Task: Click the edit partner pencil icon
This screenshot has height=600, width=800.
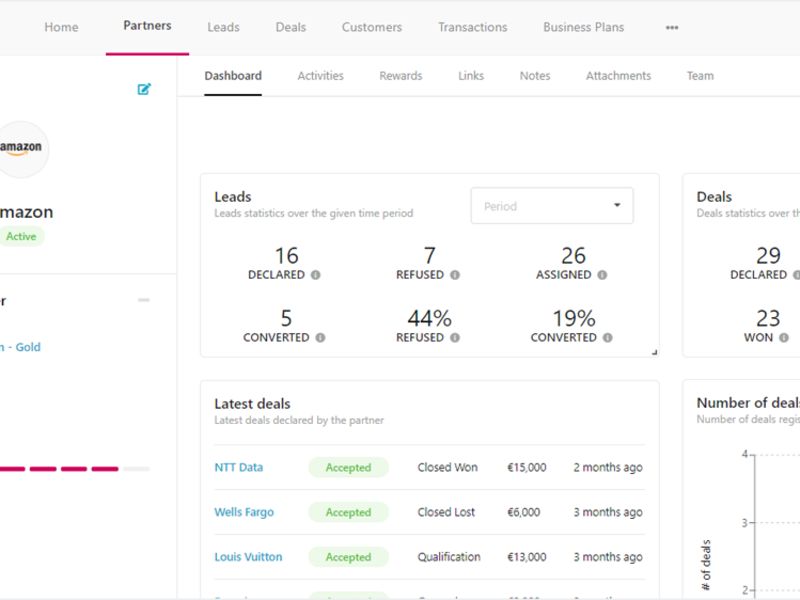Action: tap(144, 89)
